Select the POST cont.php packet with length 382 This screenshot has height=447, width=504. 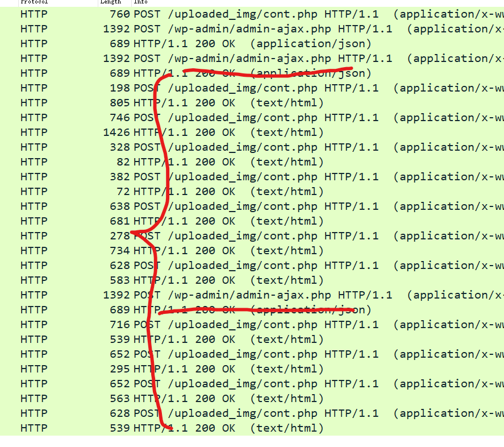[252, 177]
